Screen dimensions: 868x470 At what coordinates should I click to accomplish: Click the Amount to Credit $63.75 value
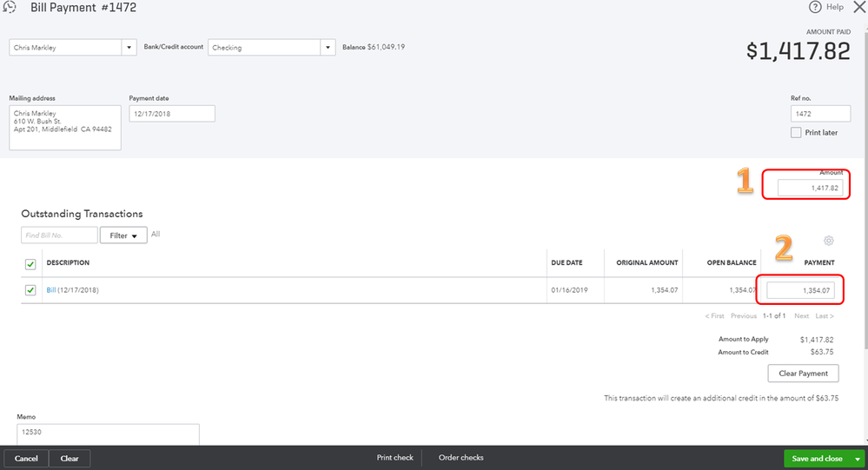[822, 352]
